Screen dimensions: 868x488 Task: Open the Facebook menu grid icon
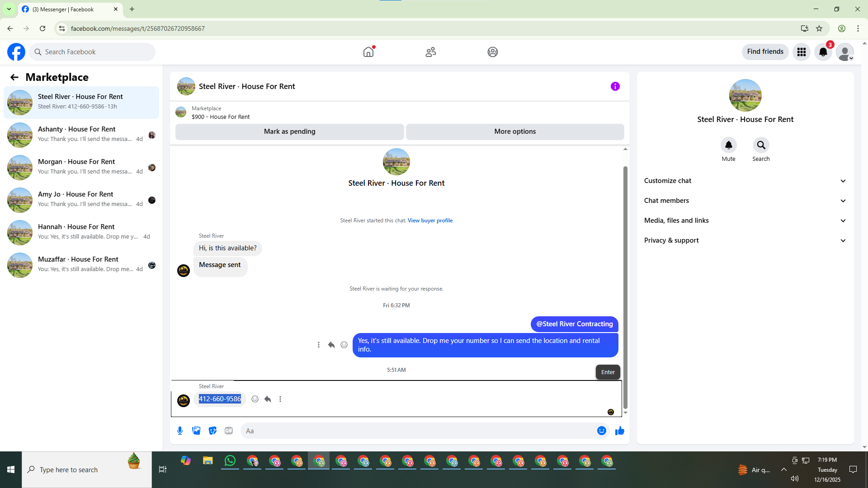click(x=802, y=52)
